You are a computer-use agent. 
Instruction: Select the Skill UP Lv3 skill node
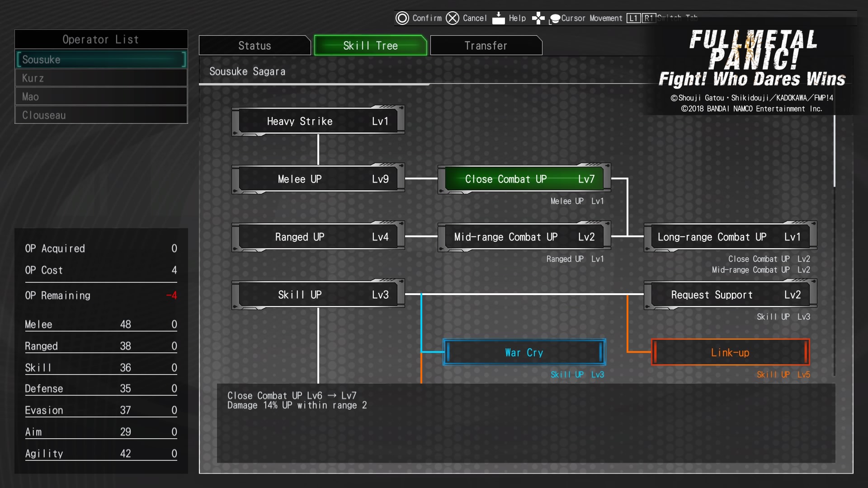pyautogui.click(x=318, y=295)
